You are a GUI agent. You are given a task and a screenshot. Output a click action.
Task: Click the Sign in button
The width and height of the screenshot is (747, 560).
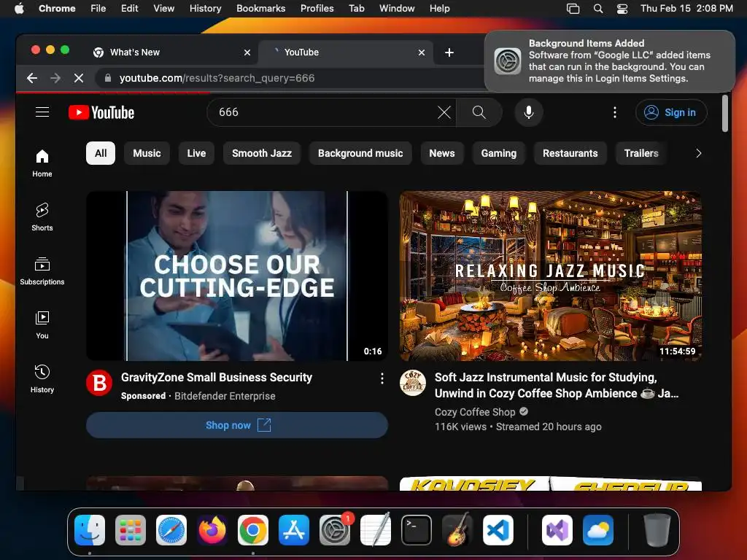coord(671,112)
